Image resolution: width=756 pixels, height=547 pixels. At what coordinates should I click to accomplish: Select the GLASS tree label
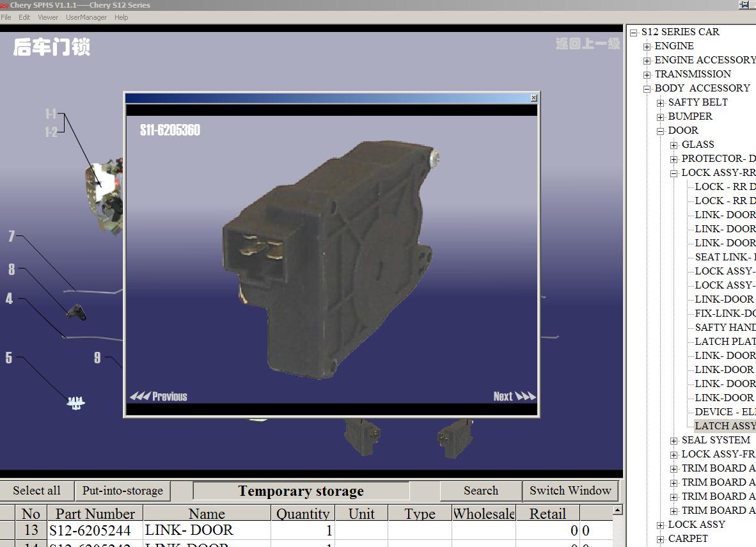point(698,144)
